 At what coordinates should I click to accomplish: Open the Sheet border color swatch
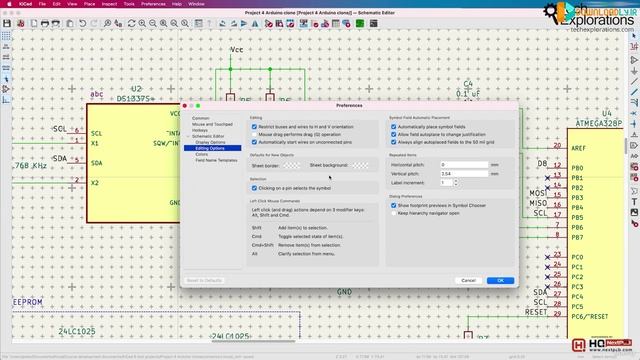click(291, 165)
